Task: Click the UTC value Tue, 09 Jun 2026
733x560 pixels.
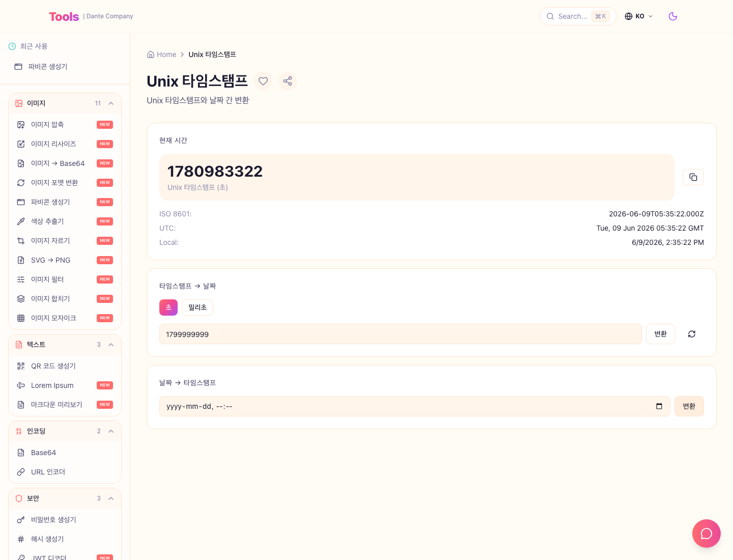Action: point(650,228)
